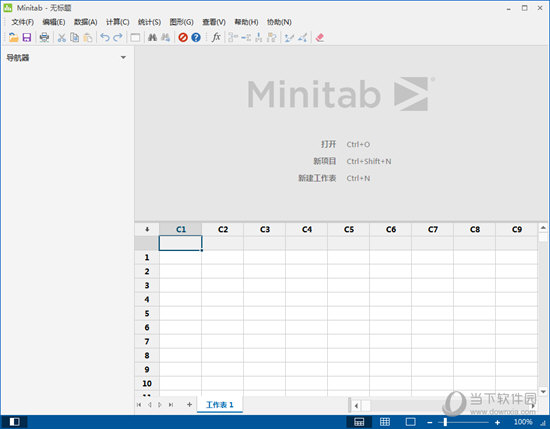Click vertical scrollbar up arrow
This screenshot has width=550, height=429.
(x=543, y=228)
